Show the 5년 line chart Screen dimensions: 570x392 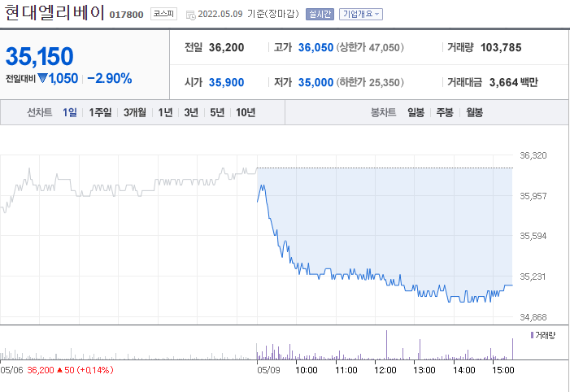tap(217, 112)
